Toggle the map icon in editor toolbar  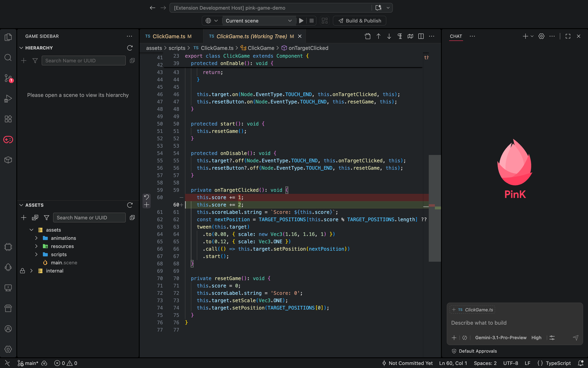tap(410, 36)
